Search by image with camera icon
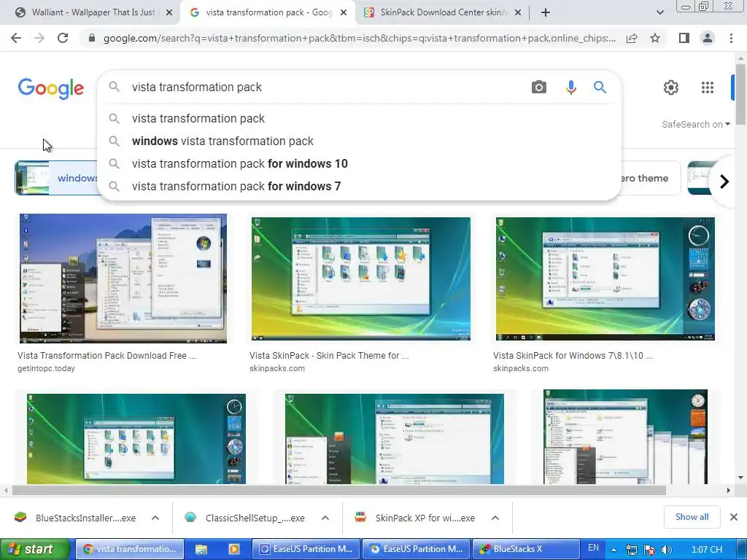 [x=539, y=87]
